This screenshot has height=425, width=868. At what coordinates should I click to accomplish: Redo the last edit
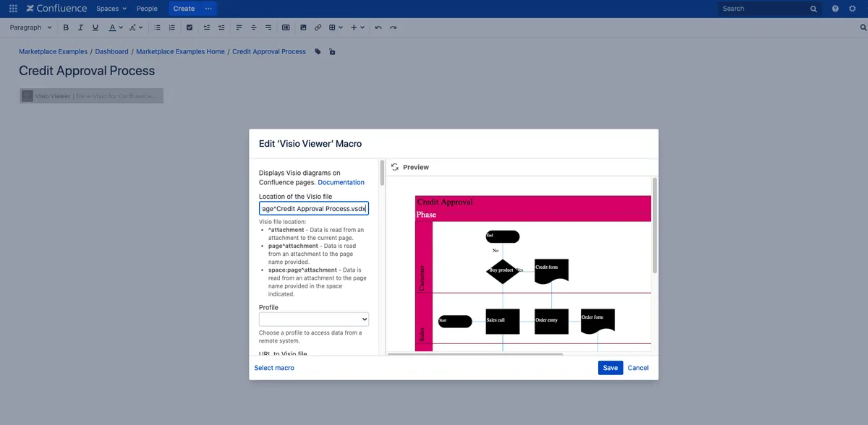[x=393, y=27]
